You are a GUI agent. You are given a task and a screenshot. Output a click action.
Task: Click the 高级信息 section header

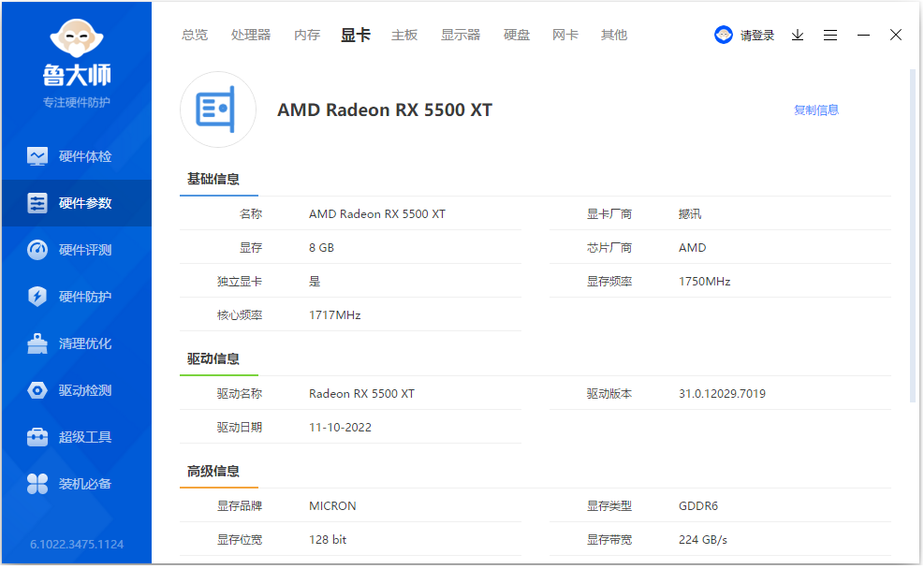[x=213, y=472]
